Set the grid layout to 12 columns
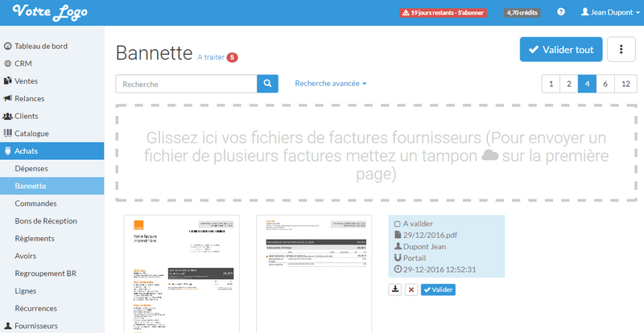Screen dimensions: 644x333 pyautogui.click(x=625, y=84)
